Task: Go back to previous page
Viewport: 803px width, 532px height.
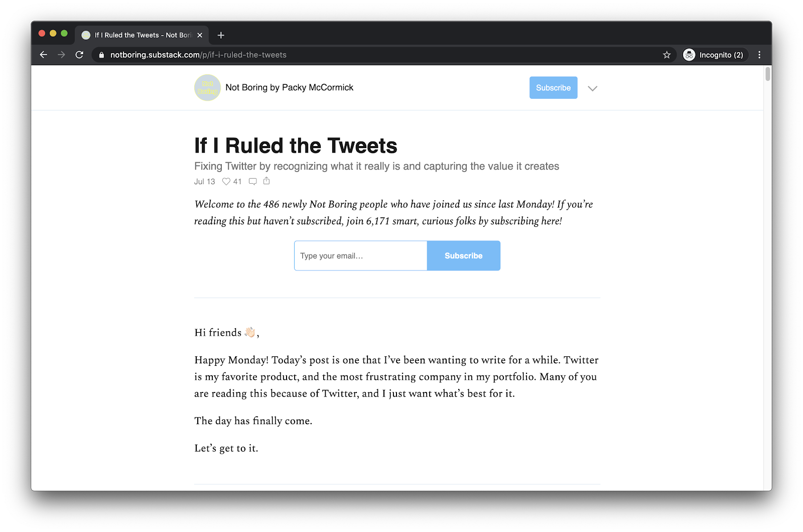Action: 44,55
